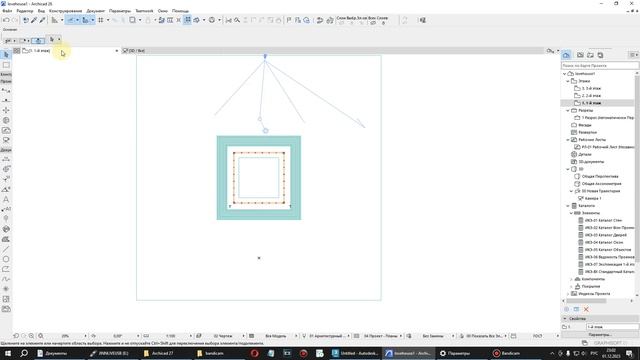
Task: Select the Label tool in the toolbox
Action: pyautogui.click(x=6, y=209)
